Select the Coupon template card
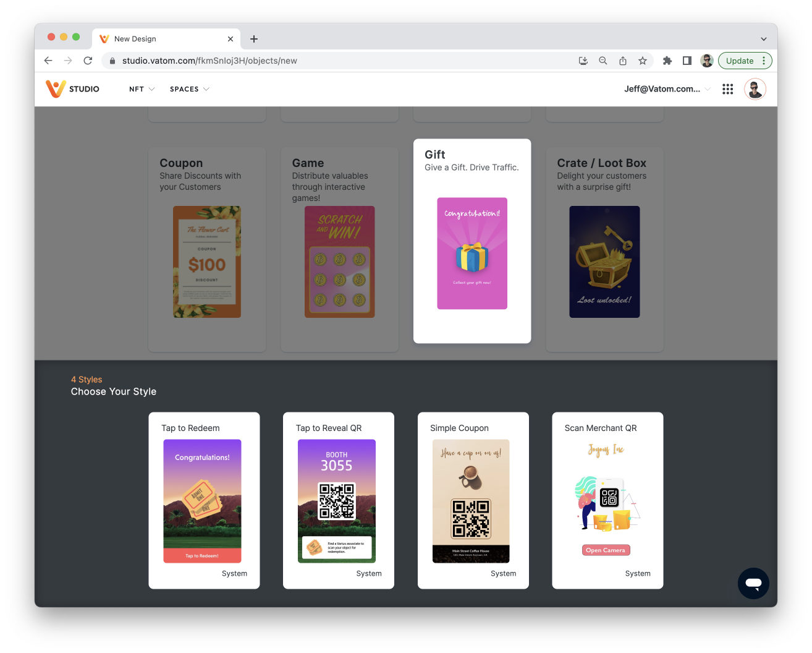 [207, 249]
